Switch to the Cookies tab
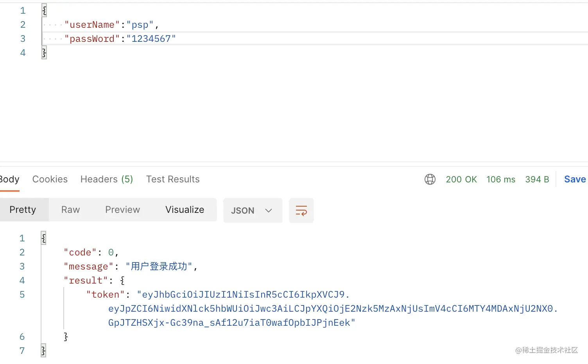 pos(50,179)
